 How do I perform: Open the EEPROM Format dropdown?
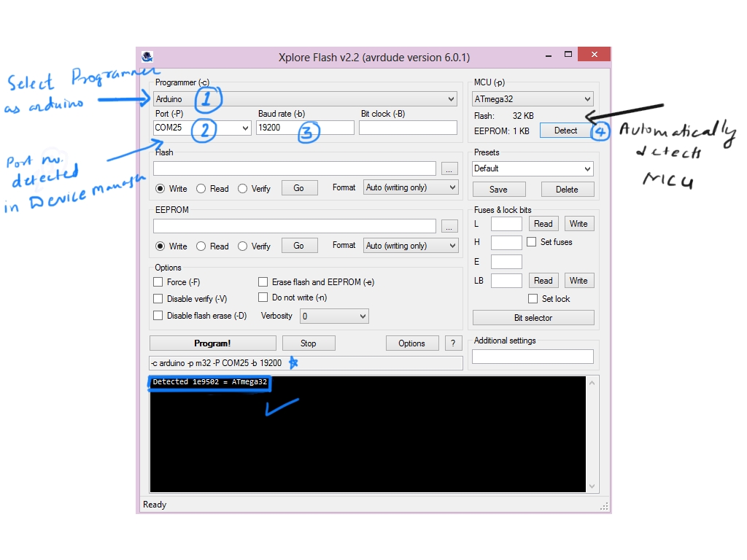point(411,246)
